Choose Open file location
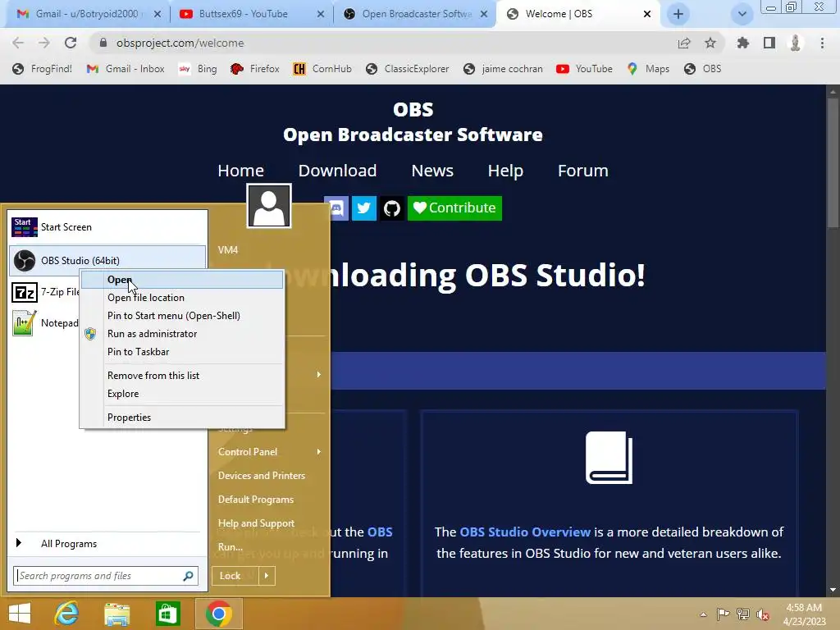This screenshot has width=840, height=630. (182, 297)
